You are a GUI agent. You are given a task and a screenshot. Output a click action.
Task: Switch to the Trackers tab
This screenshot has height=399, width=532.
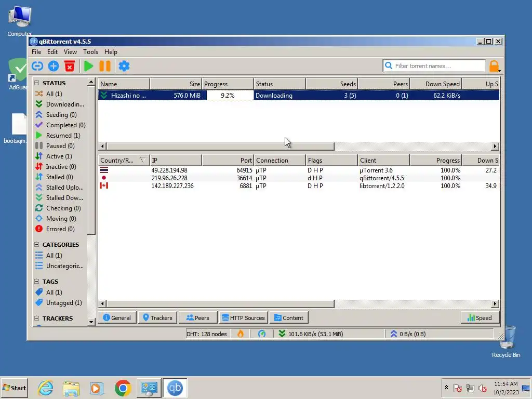pos(157,318)
